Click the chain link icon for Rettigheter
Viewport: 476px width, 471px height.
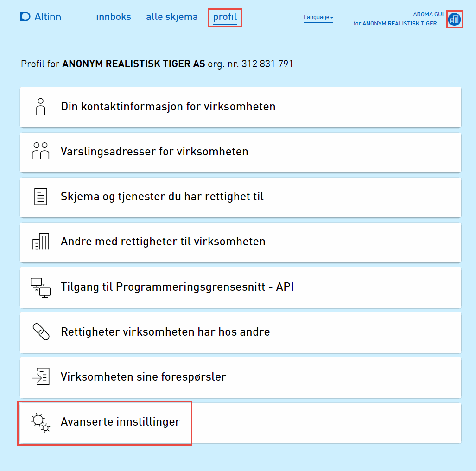click(x=41, y=332)
